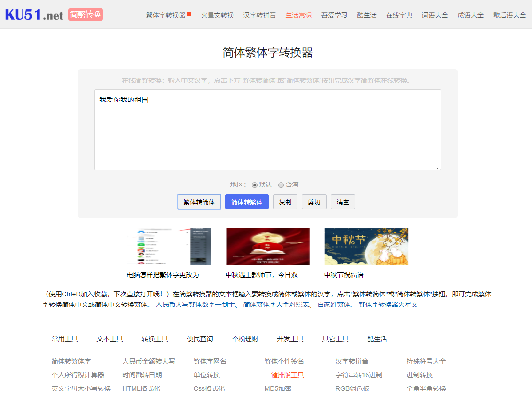Click the 清空 button
Viewport: 532px width, 404px height.
pyautogui.click(x=343, y=202)
